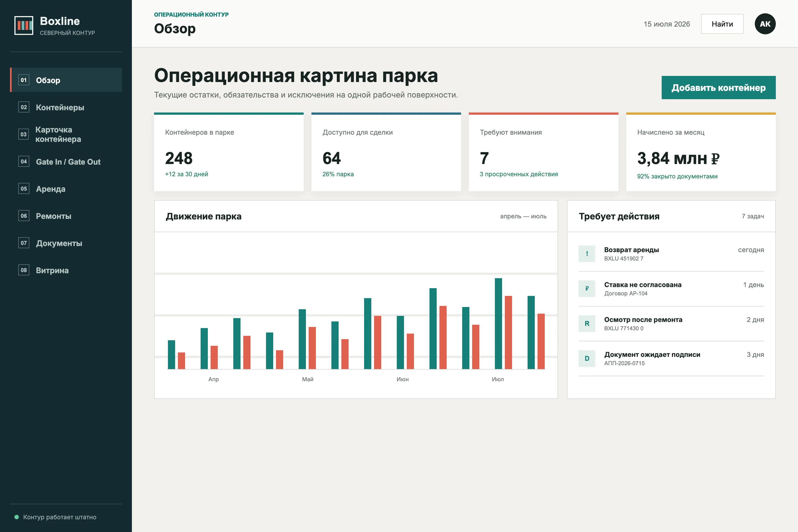Click the Май axis label on chart
The height and width of the screenshot is (532, 798).
point(308,379)
